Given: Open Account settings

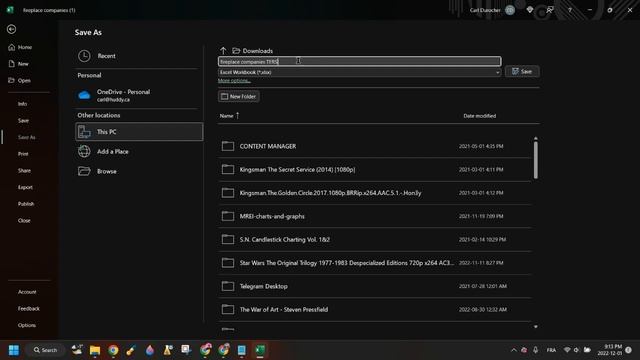Looking at the screenshot, I should click(27, 292).
